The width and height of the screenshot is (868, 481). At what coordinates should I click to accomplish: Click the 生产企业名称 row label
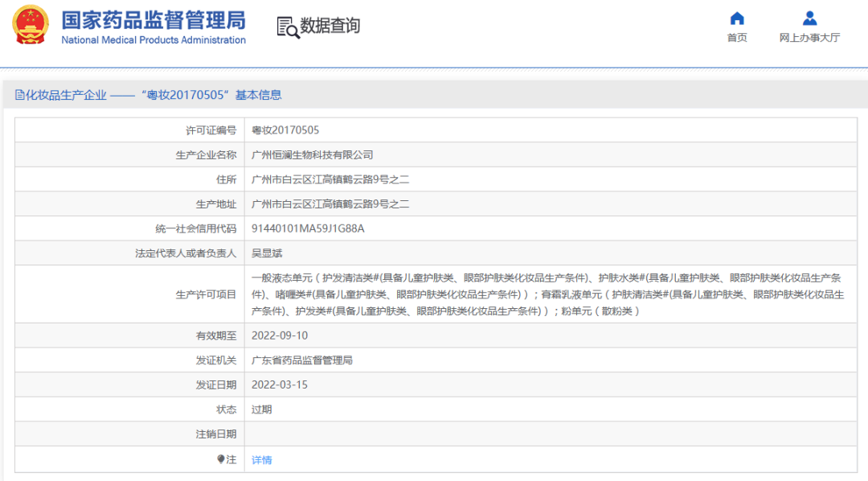click(x=206, y=155)
